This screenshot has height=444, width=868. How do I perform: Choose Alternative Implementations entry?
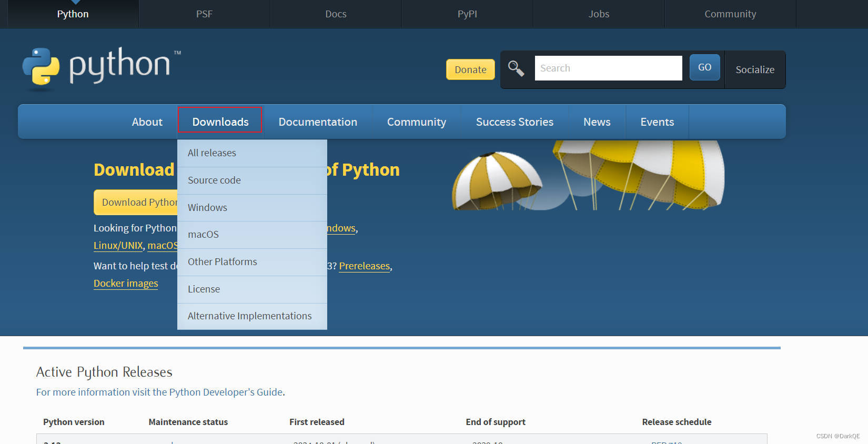[252, 316]
